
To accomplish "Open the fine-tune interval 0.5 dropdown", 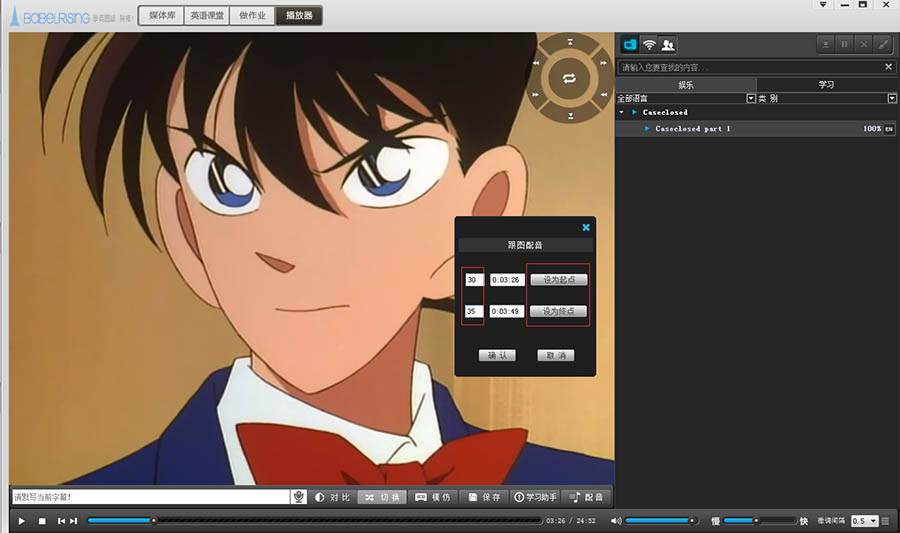I will (x=864, y=521).
